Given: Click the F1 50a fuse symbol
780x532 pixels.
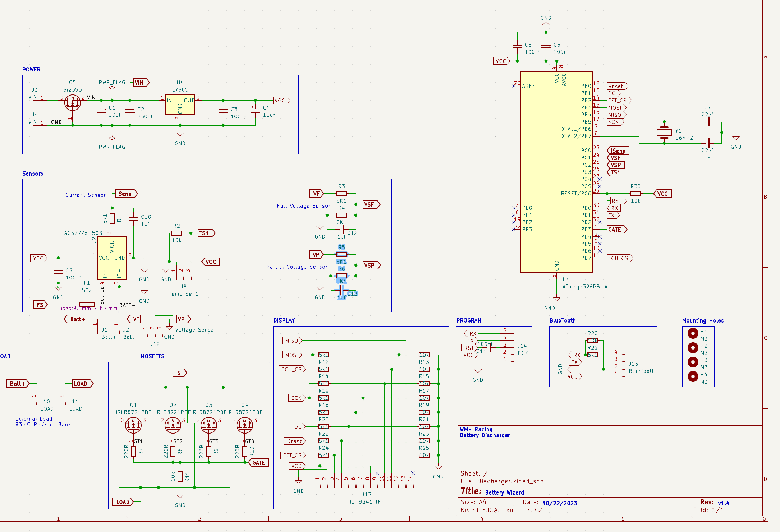Looking at the screenshot, I should pos(87,305).
